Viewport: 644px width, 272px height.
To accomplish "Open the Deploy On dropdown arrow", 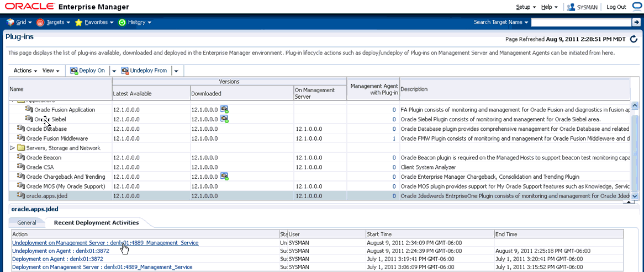I will click(114, 71).
